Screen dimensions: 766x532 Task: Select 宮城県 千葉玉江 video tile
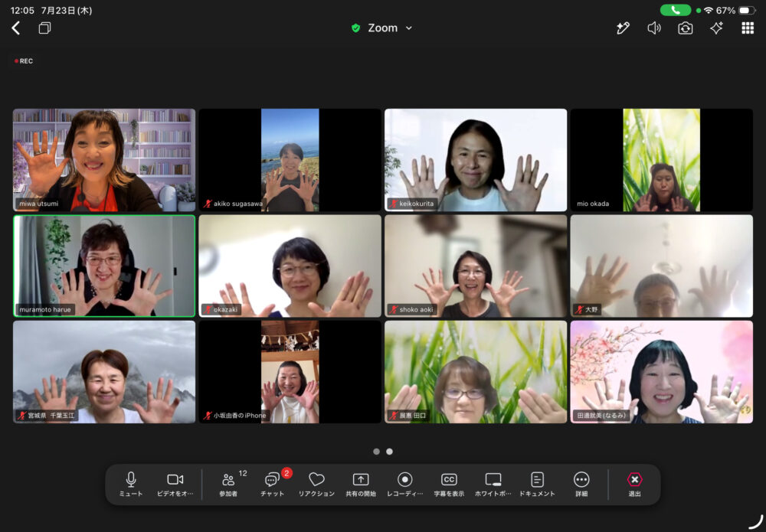pos(104,372)
